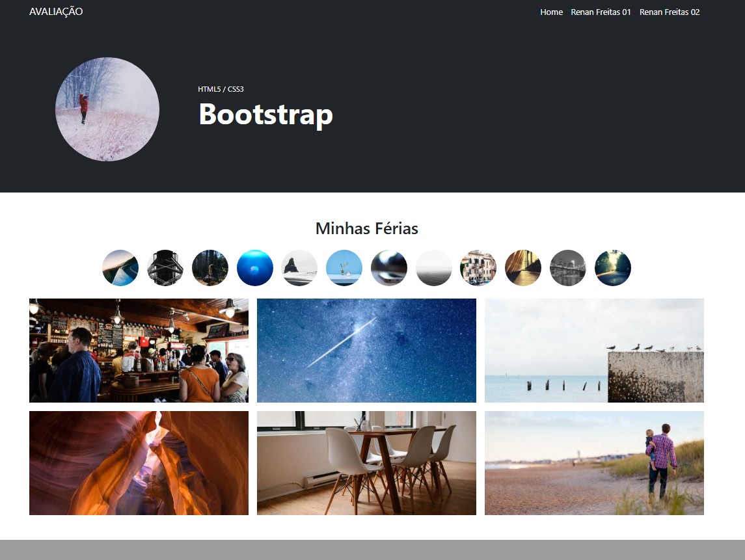Select the blue sphere circular thumbnail

(x=254, y=267)
